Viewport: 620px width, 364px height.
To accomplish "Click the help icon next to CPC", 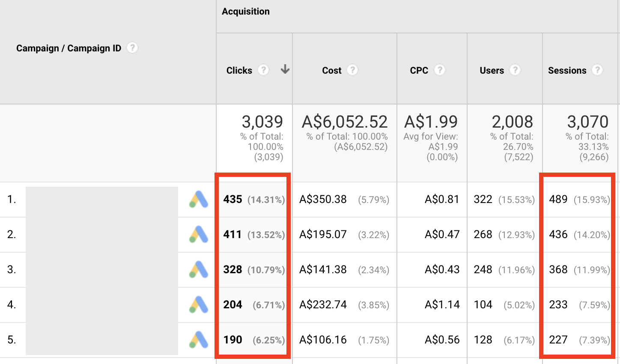I will (439, 70).
